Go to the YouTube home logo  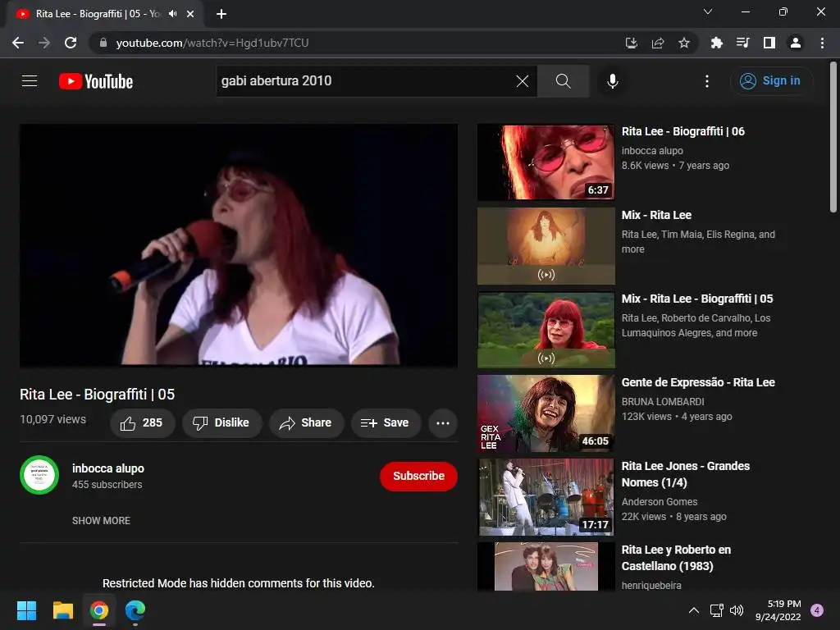click(x=96, y=81)
